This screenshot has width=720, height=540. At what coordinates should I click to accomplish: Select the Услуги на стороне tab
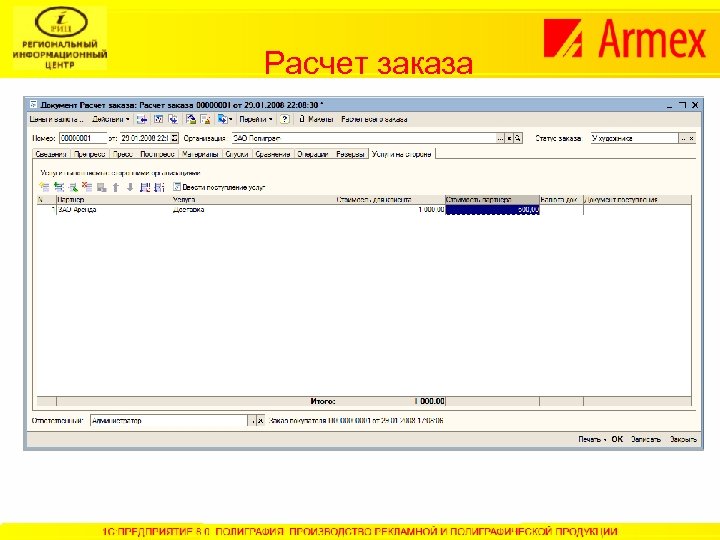click(x=402, y=154)
